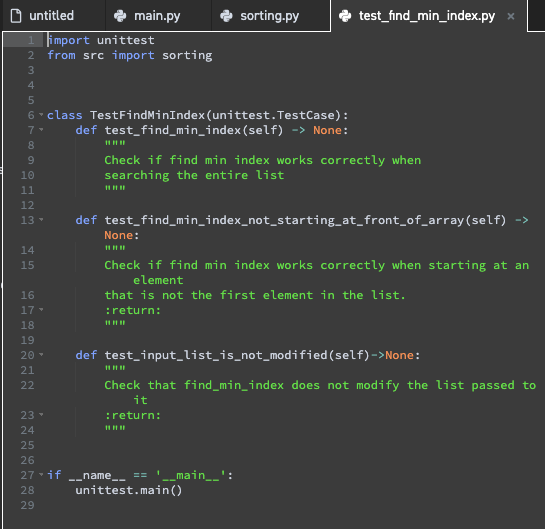Click closing triple quotes on line 24
The image size is (545, 529).
point(115,428)
